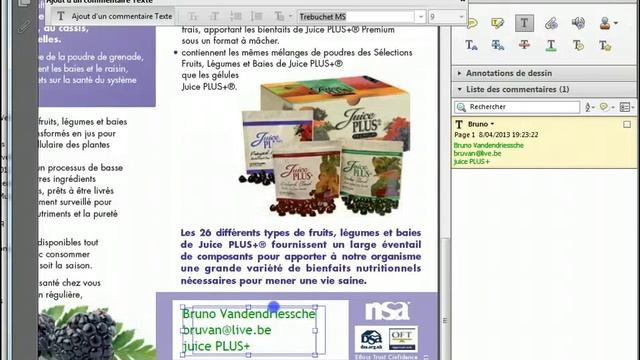Tick the checkbox on Bruno's comment
Screen dimensions: 640x360
627,124
